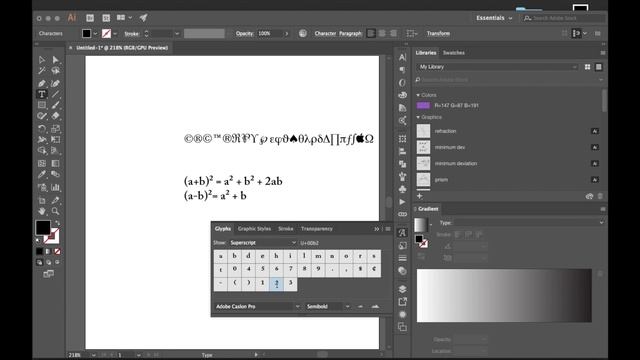Select the Rectangle tool

pyautogui.click(x=42, y=105)
